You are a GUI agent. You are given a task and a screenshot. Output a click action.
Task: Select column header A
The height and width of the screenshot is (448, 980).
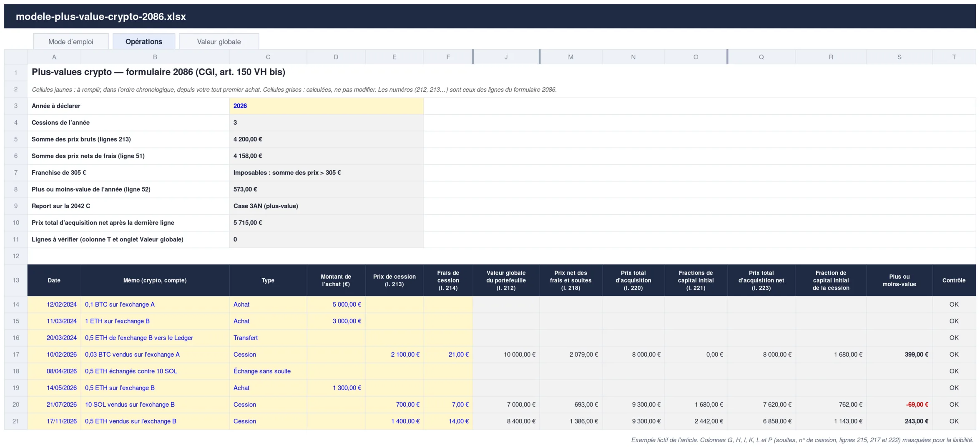54,57
